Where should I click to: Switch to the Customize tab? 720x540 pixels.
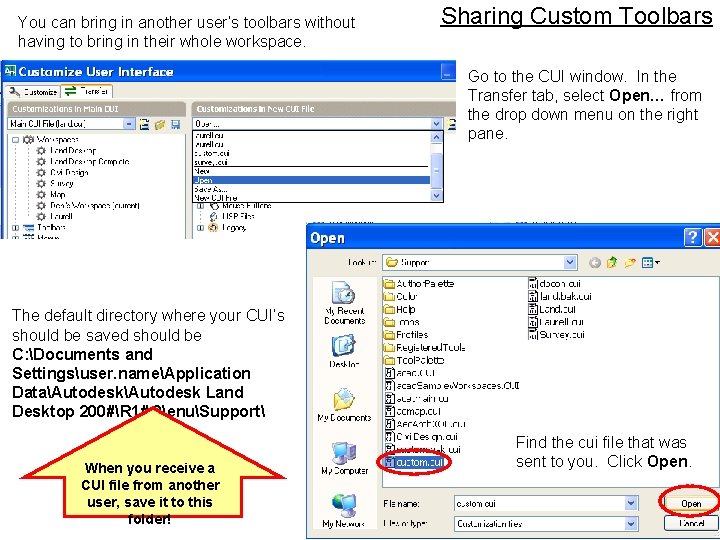pyautogui.click(x=33, y=92)
